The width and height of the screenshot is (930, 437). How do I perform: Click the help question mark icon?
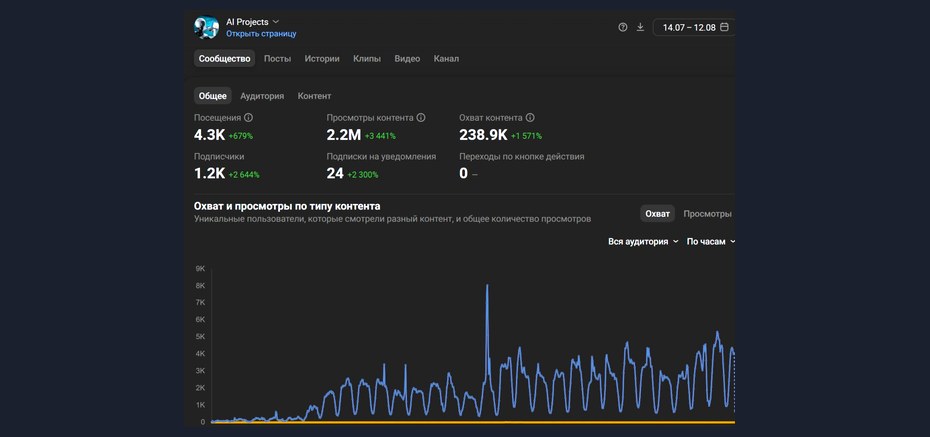click(x=623, y=27)
